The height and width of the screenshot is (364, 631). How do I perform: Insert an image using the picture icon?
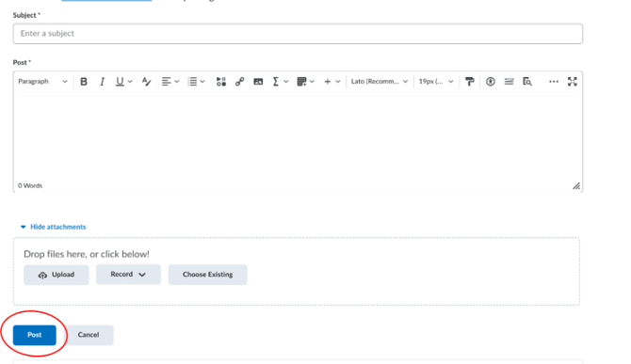(x=258, y=82)
